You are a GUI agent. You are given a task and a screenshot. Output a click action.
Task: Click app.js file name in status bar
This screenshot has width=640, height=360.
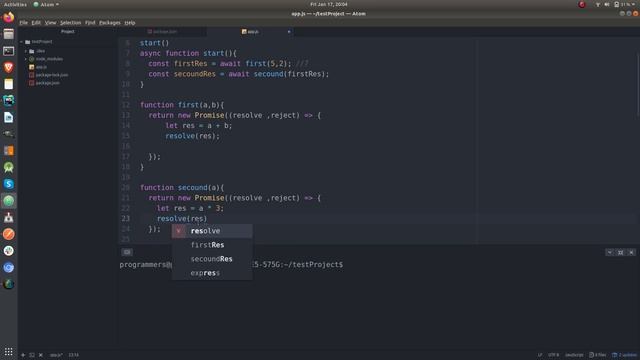[56, 355]
